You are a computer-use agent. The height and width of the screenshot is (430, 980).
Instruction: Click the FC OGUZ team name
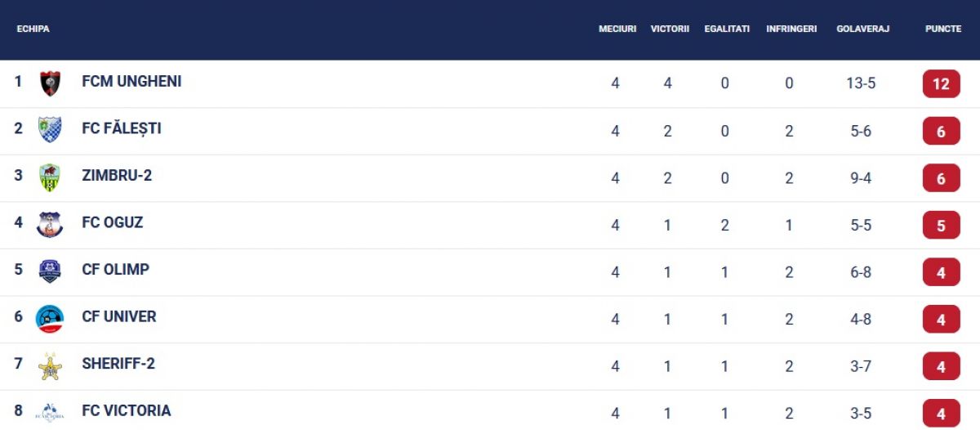pos(113,222)
